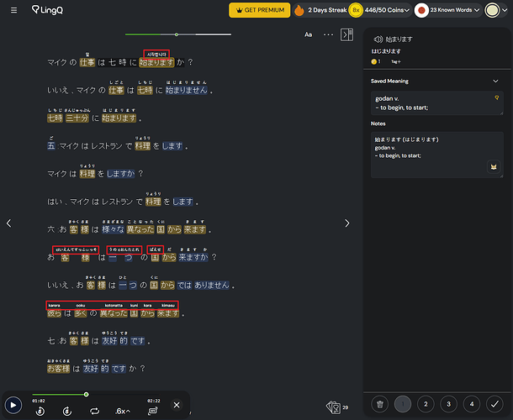Viewport: 513px width, 420px height.
Task: Open the Aa text settings
Action: (308, 34)
